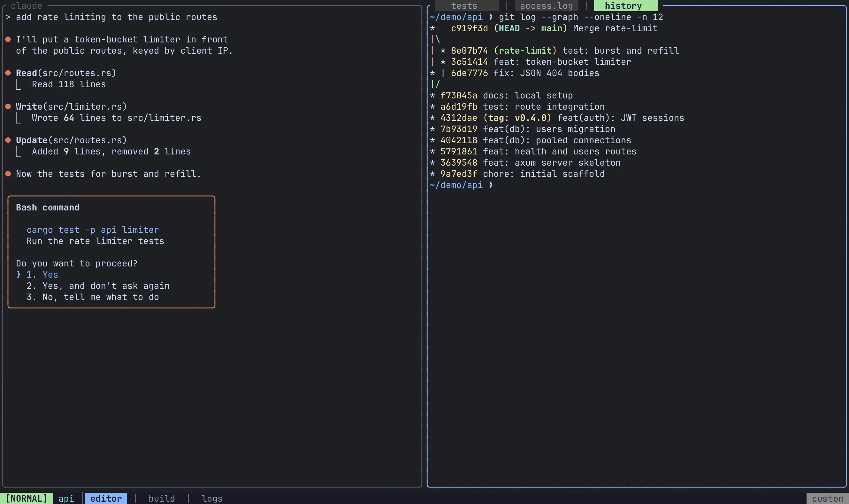This screenshot has height=504, width=849.
Task: Click 'Added 9 lines, removed 2 lines'
Action: (x=111, y=151)
